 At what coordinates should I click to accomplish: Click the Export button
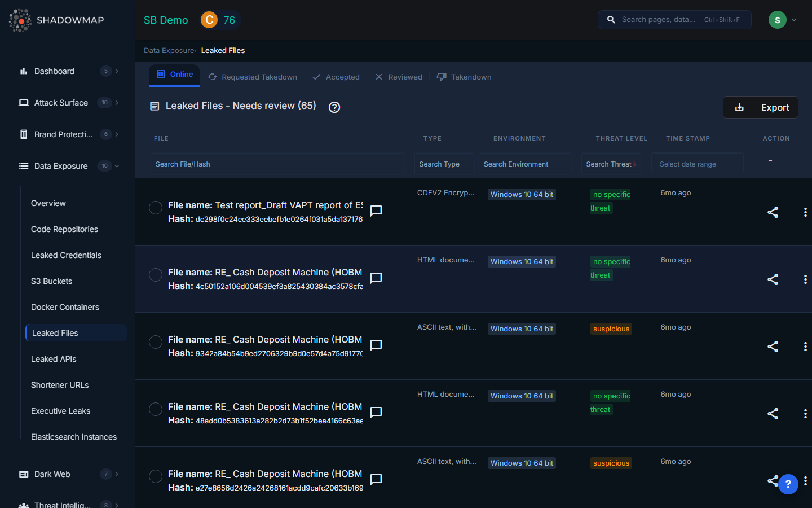tap(760, 107)
